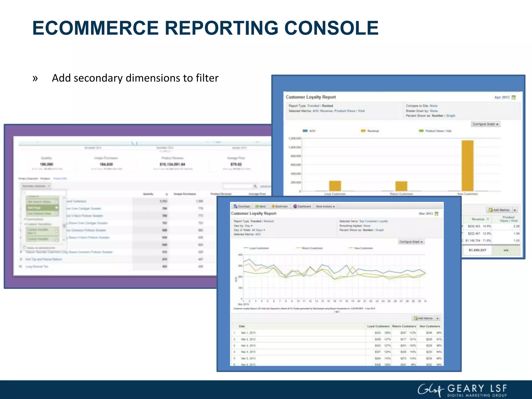This screenshot has height=399, width=532.
Task: Click the Product SKU primary dimension link
Action: (60, 178)
